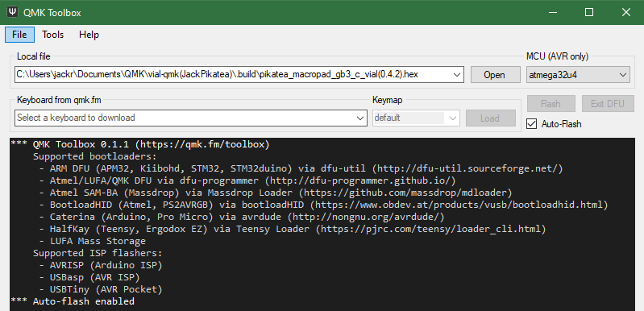Maximize the QMK Toolbox window

(589, 12)
